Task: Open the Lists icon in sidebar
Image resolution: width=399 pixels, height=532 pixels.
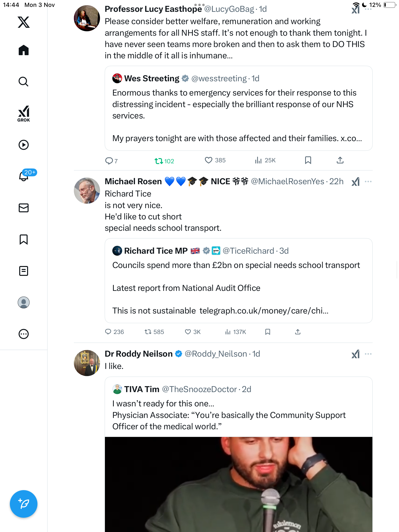Action: pos(24,271)
